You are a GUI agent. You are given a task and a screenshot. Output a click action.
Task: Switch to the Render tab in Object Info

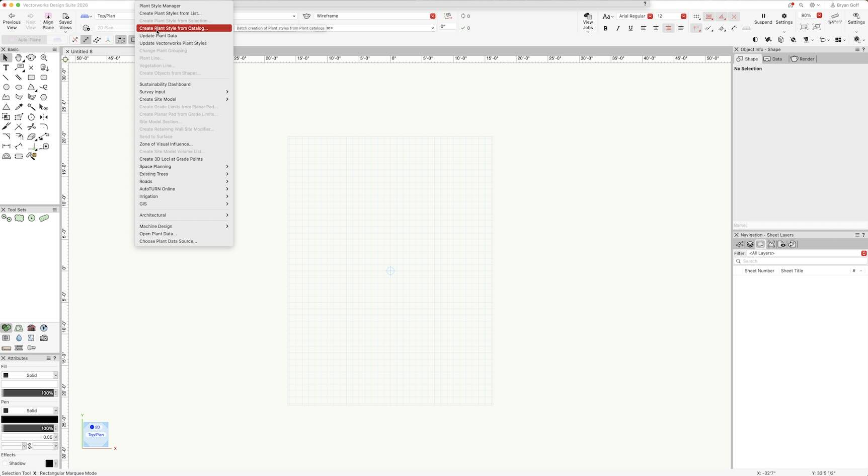click(803, 59)
